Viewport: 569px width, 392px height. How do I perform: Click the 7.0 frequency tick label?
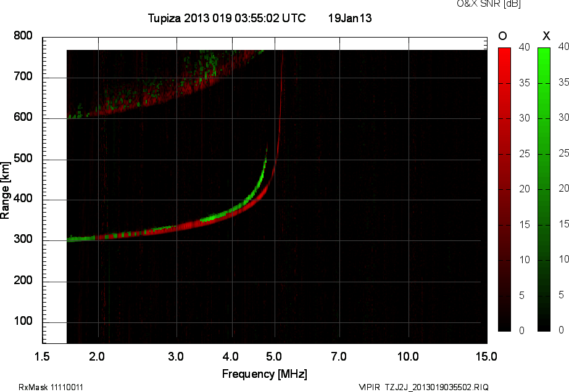pyautogui.click(x=339, y=356)
